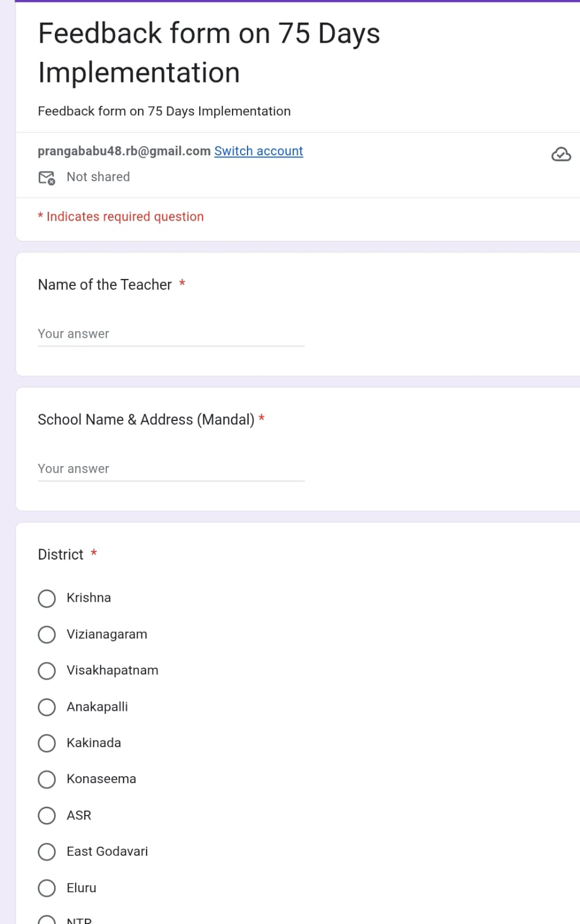Click the Not shared label text

click(98, 177)
